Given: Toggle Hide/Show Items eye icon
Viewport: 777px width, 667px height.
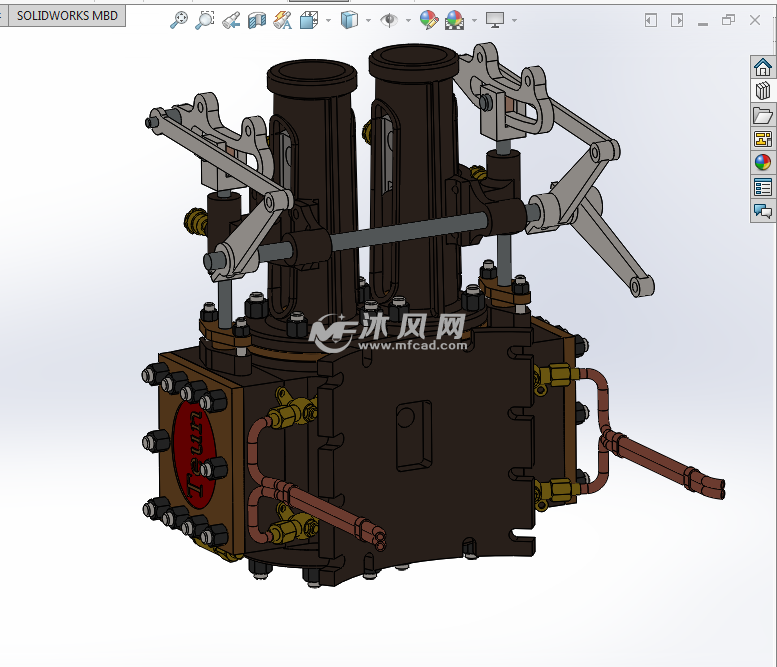Looking at the screenshot, I should click(x=389, y=19).
